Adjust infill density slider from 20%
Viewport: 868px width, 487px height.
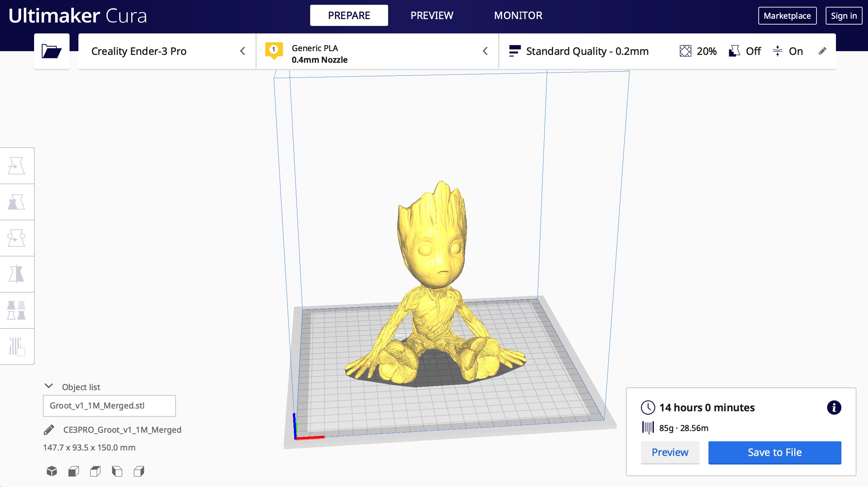pos(706,51)
